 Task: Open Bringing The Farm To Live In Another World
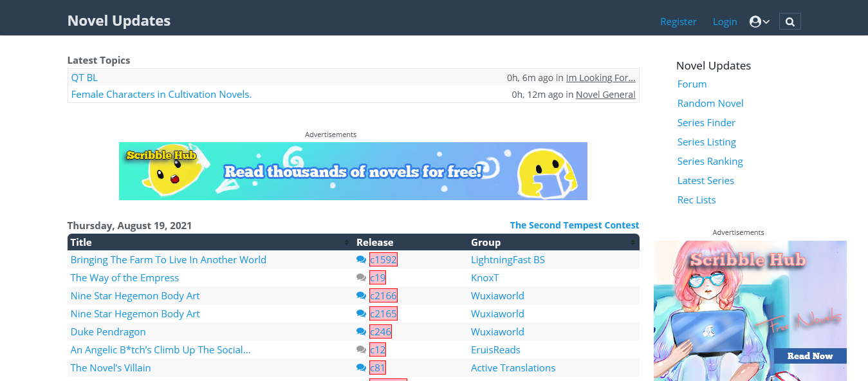(169, 260)
